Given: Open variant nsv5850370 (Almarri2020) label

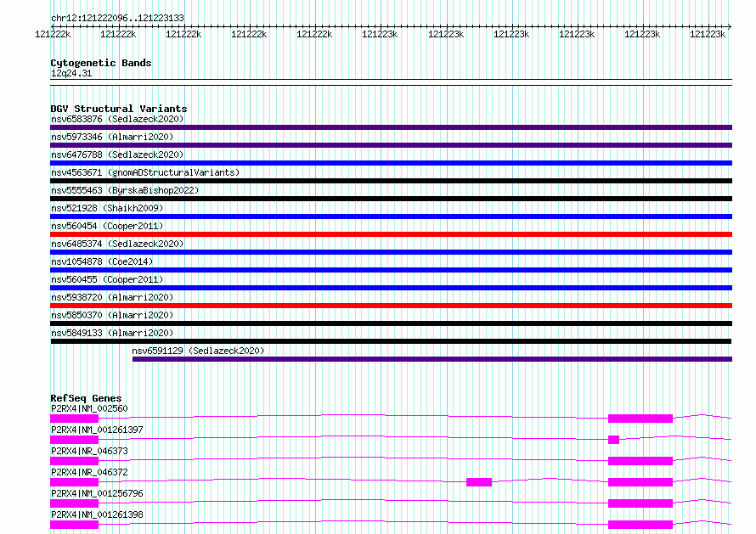Looking at the screenshot, I should pos(112,315).
